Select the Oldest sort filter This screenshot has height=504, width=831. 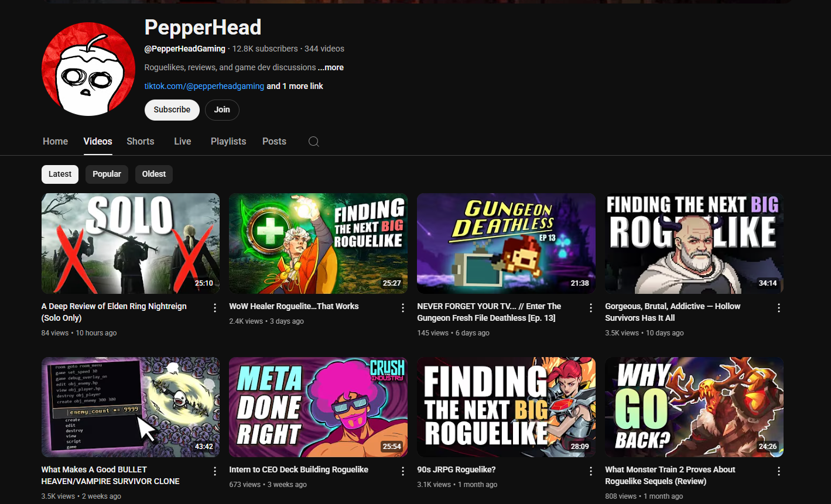pos(154,174)
